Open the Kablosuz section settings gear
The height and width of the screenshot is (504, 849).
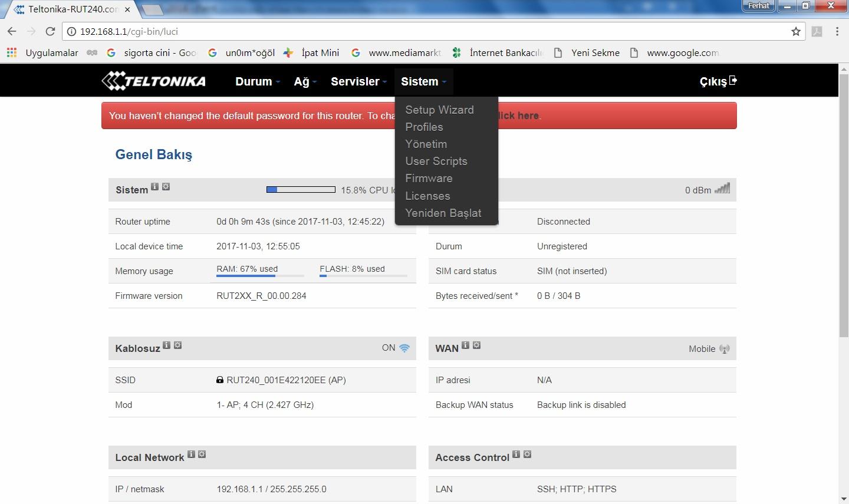coord(177,345)
